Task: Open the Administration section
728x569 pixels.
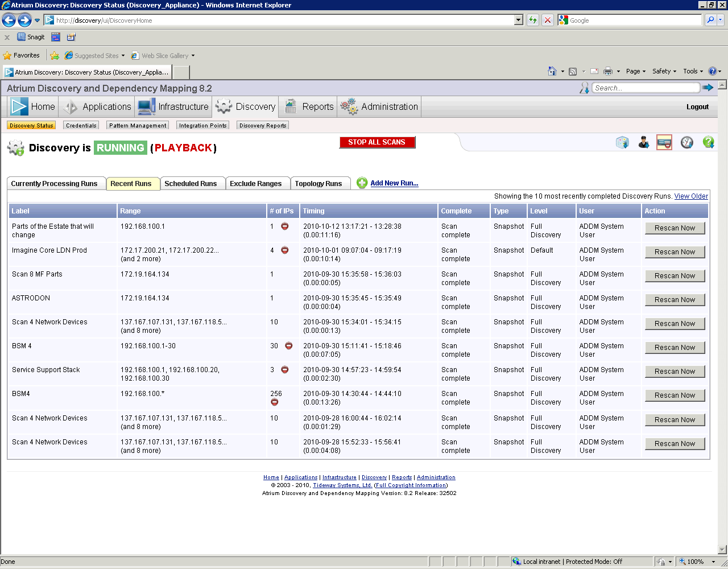Action: pyautogui.click(x=379, y=106)
